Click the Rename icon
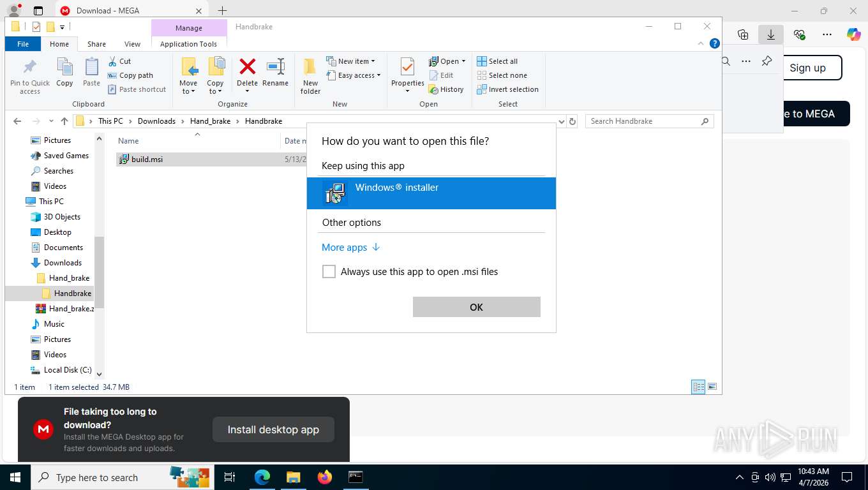This screenshot has height=490, width=868. coord(276,66)
